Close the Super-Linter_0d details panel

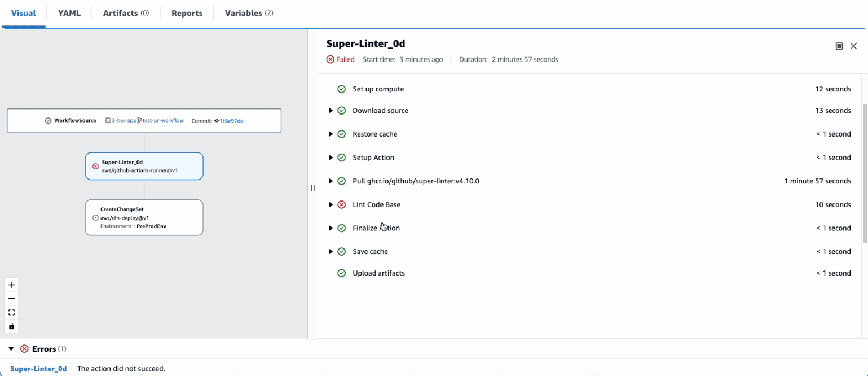[x=853, y=46]
